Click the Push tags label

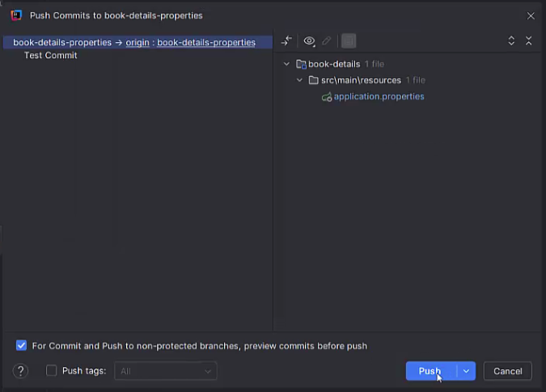(84, 371)
